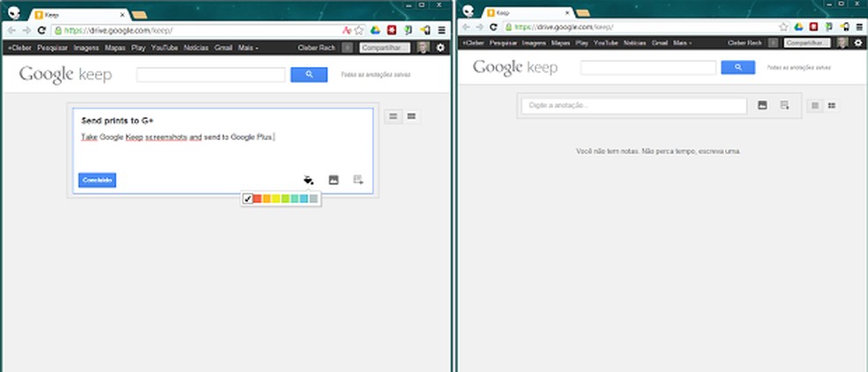Click the notifications box in left window Google bar
Screen dimensions: 868x372
(x=347, y=48)
